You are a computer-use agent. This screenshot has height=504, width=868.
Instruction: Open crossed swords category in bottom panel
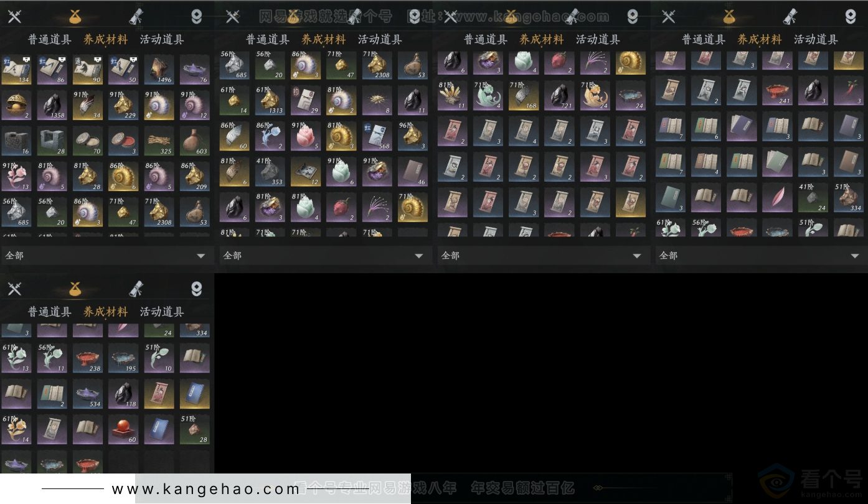click(14, 289)
